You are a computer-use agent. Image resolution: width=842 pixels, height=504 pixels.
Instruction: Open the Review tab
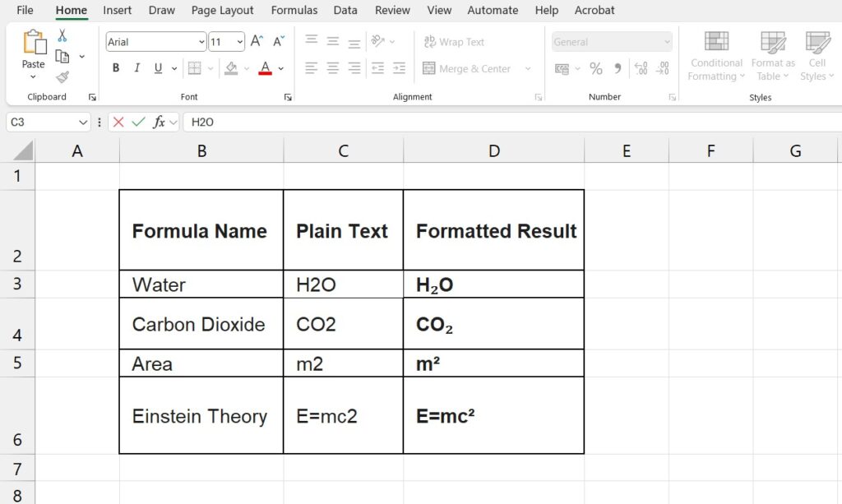click(392, 10)
